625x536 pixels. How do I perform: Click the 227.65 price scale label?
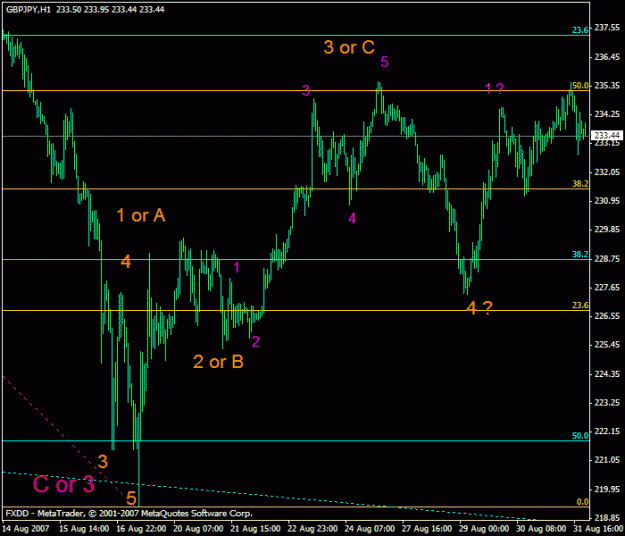pyautogui.click(x=607, y=287)
